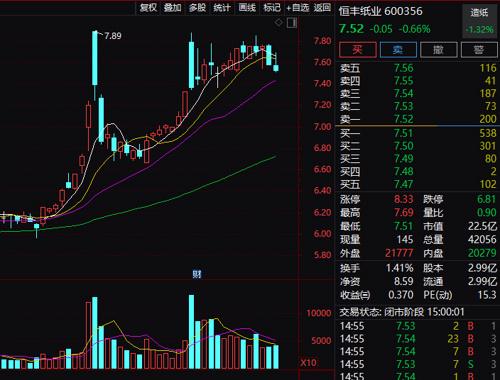Click the X10 volume scale indicator
500x380 pixels.
click(308, 363)
